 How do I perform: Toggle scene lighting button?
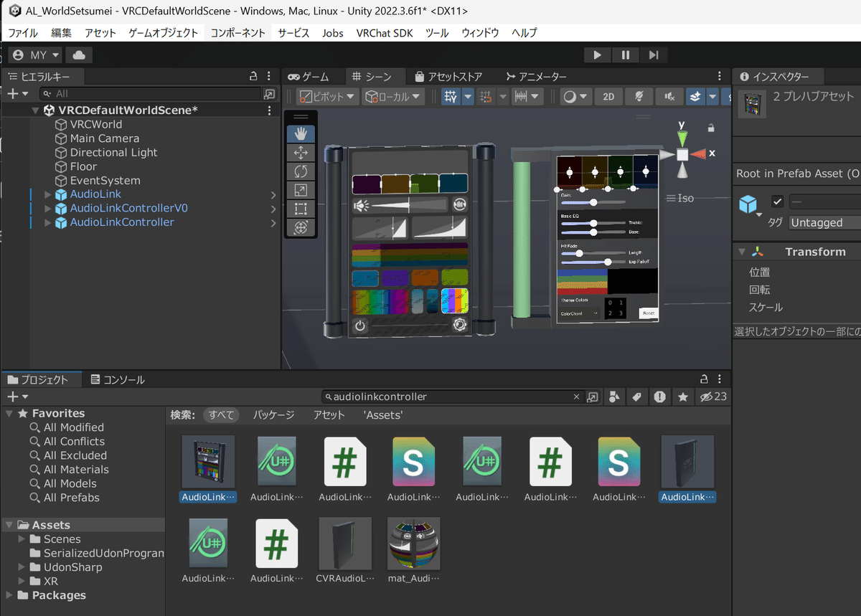pos(638,97)
